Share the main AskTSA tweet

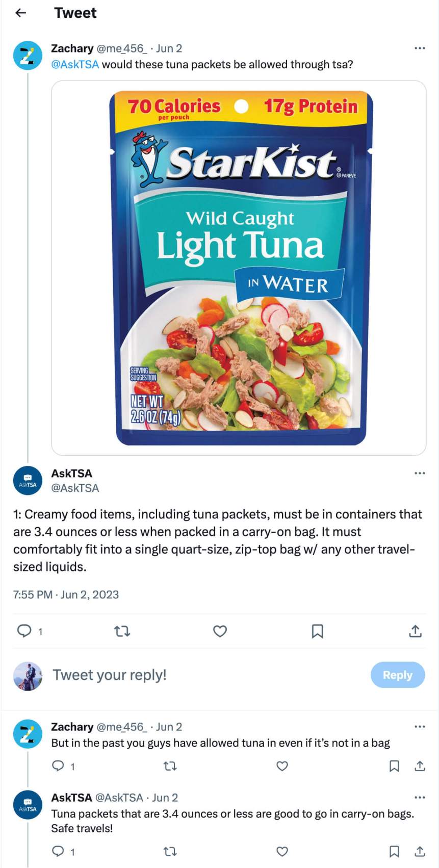pos(416,631)
